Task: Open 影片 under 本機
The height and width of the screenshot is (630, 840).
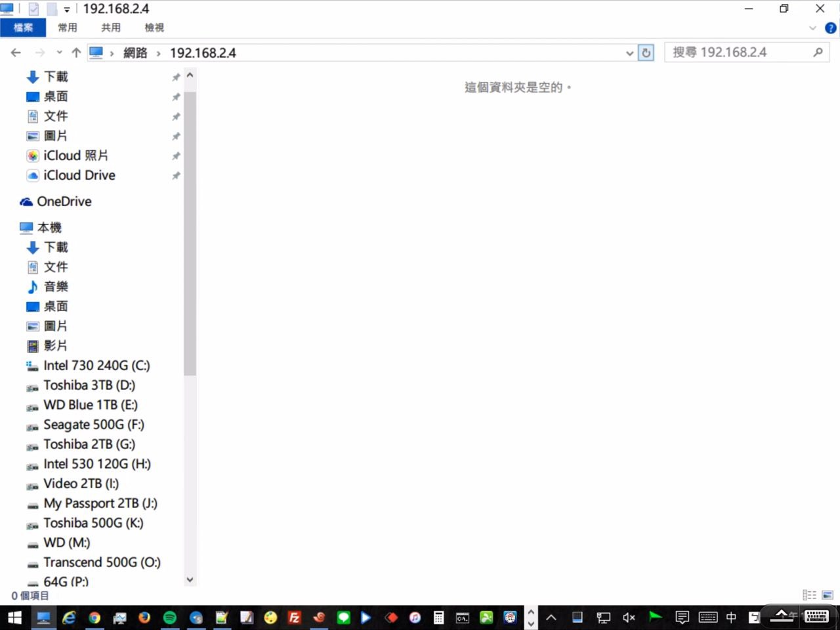Action: pos(56,346)
